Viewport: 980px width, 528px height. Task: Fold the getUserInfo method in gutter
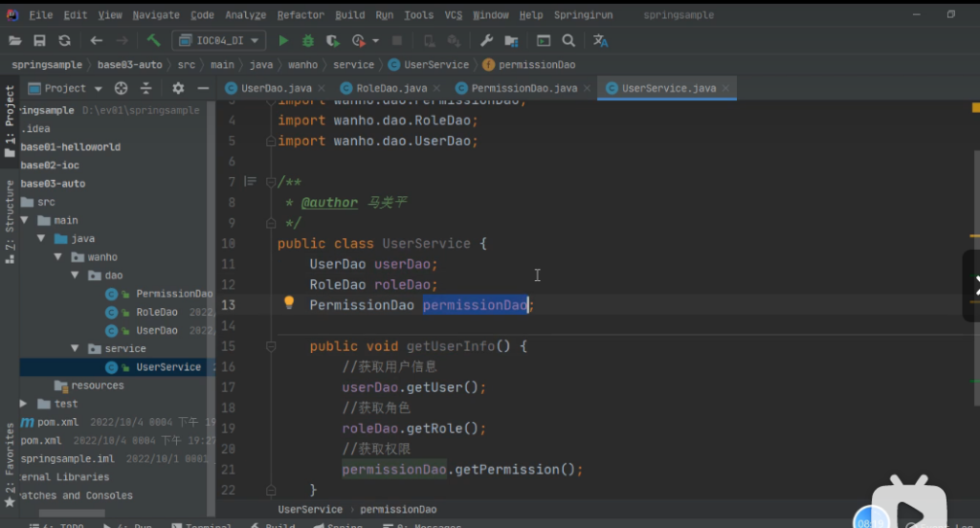[270, 346]
